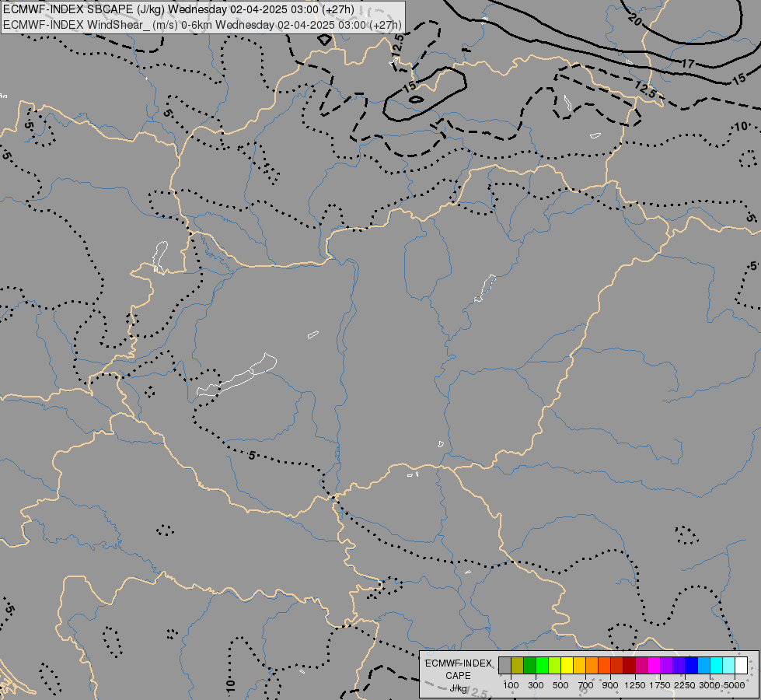Click the legend value 300
Image resolution: width=761 pixels, height=700 pixels.
[536, 685]
